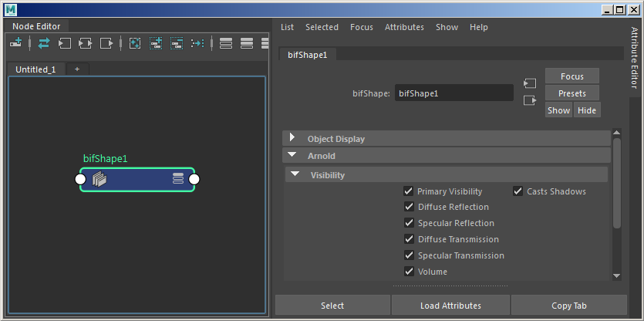Uncheck Specular Reflection
Viewport: 644px width, 321px height.
pos(409,223)
